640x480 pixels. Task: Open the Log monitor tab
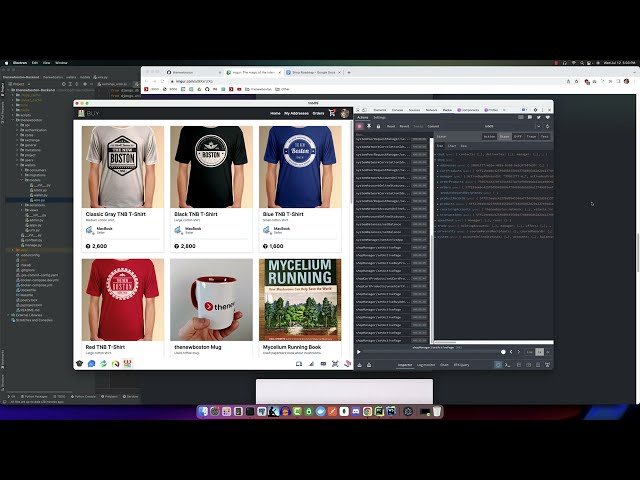point(426,365)
